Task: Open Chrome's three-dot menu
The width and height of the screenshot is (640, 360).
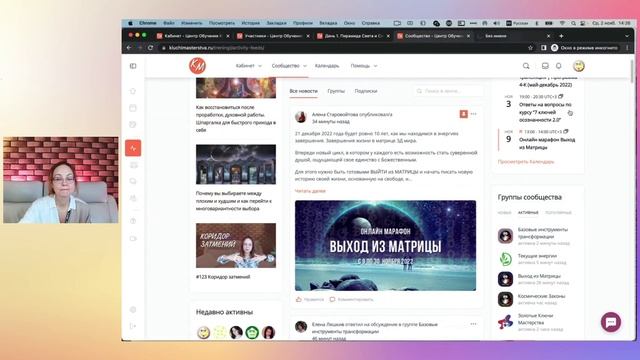Action: coord(627,48)
